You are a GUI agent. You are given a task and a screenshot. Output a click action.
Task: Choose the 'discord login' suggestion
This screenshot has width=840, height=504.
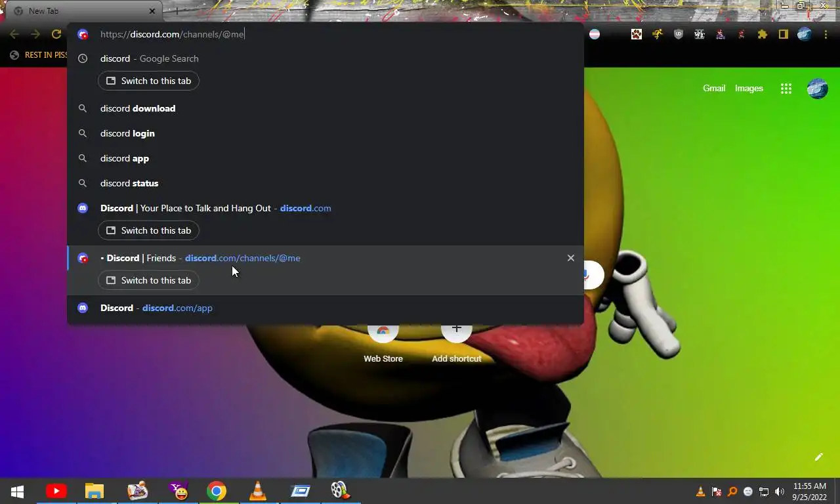tap(325, 133)
